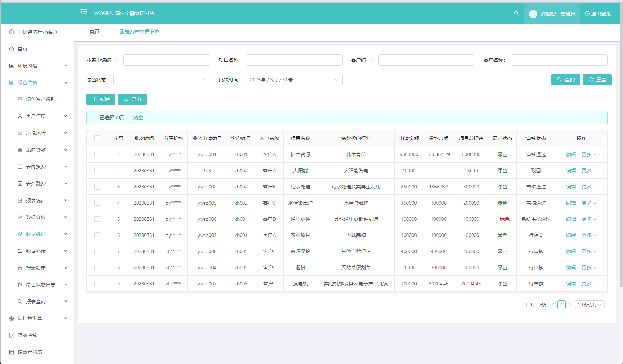
Task: Click the 绩效考核 icon in sidebar
Action: pos(12,335)
